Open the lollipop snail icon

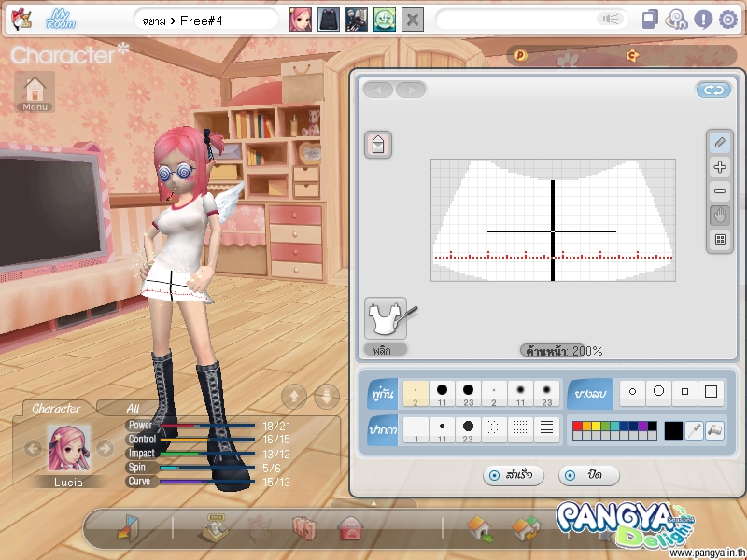pyautogui.click(x=676, y=20)
